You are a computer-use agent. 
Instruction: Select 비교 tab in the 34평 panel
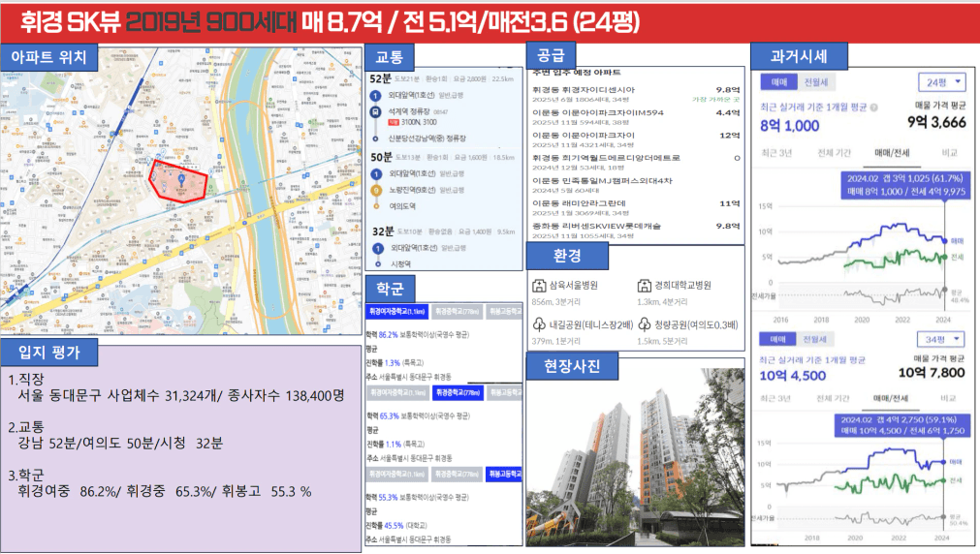[x=947, y=398]
